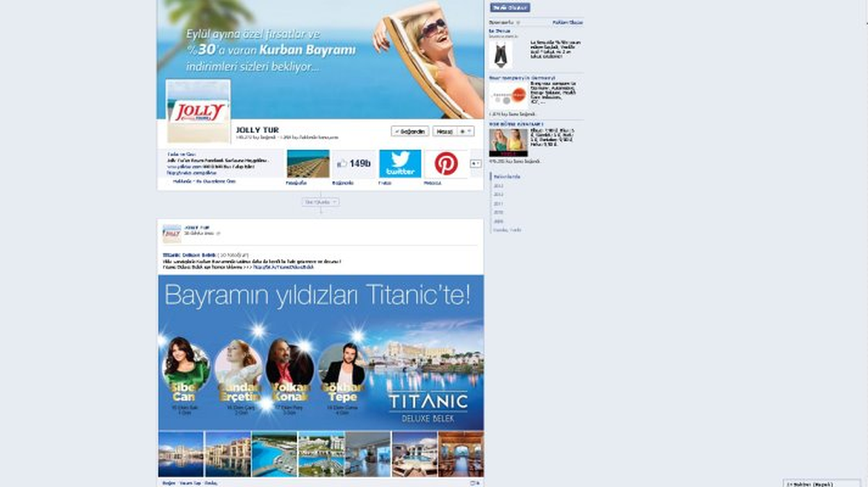This screenshot has height=487, width=868.
Task: Open first hotel thumbnail below banner
Action: tap(181, 454)
